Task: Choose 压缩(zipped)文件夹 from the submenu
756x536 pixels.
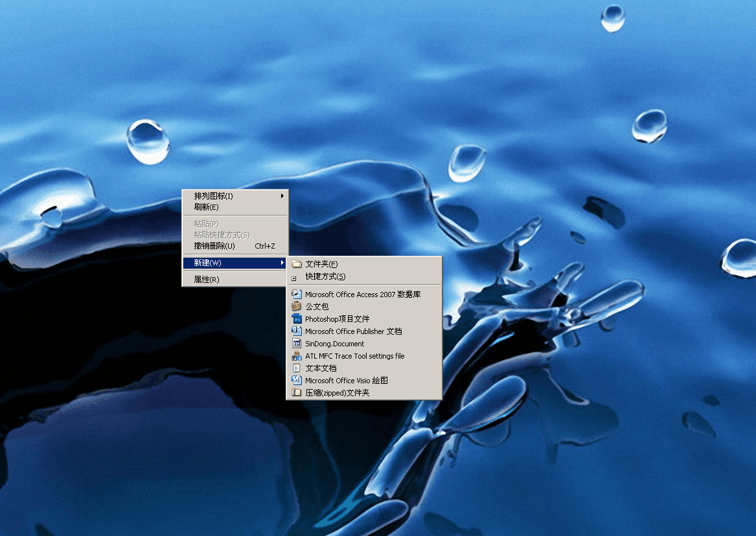Action: tap(365, 392)
